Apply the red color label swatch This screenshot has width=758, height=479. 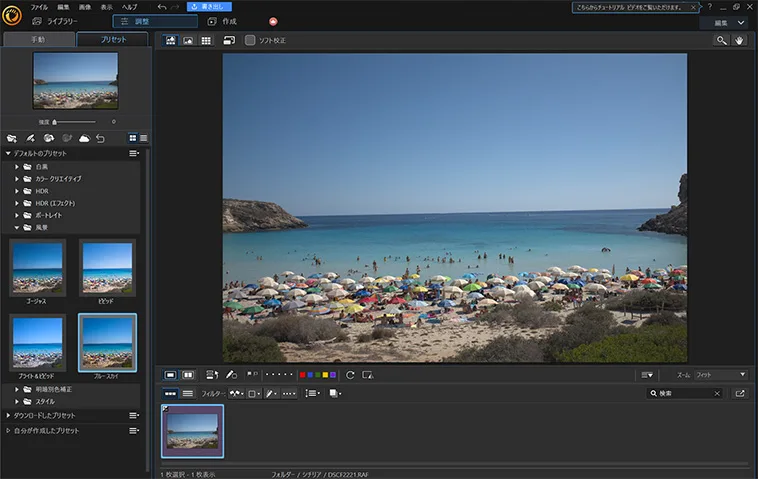click(x=302, y=375)
